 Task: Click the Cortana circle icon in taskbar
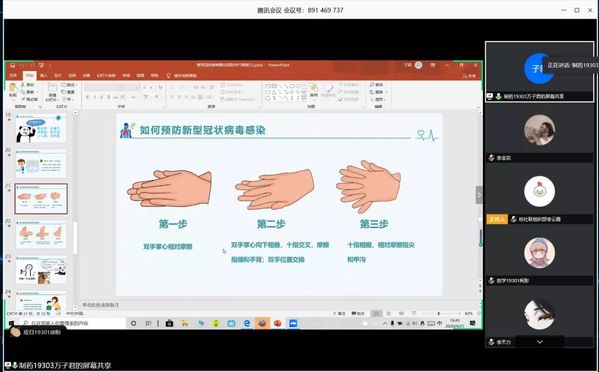(133, 323)
